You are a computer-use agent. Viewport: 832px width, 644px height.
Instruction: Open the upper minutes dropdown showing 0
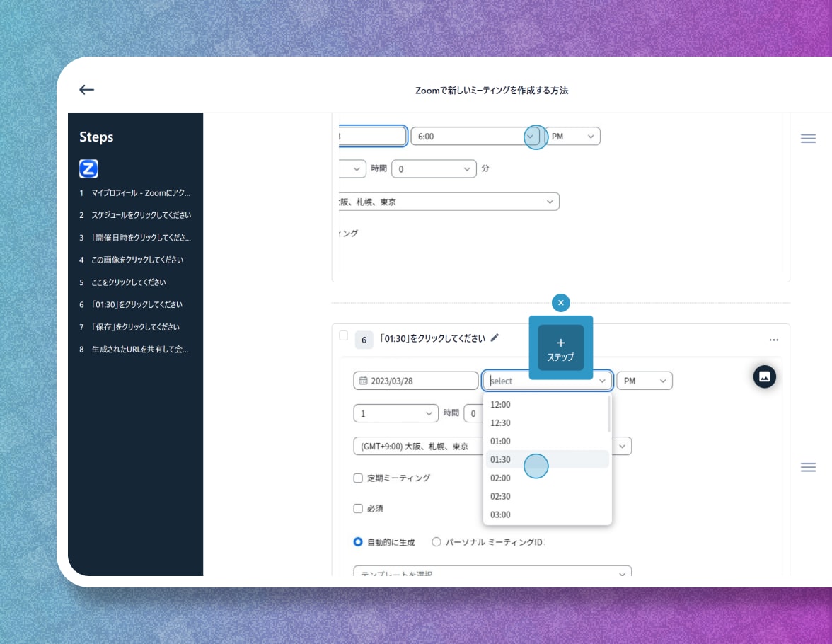pyautogui.click(x=434, y=169)
